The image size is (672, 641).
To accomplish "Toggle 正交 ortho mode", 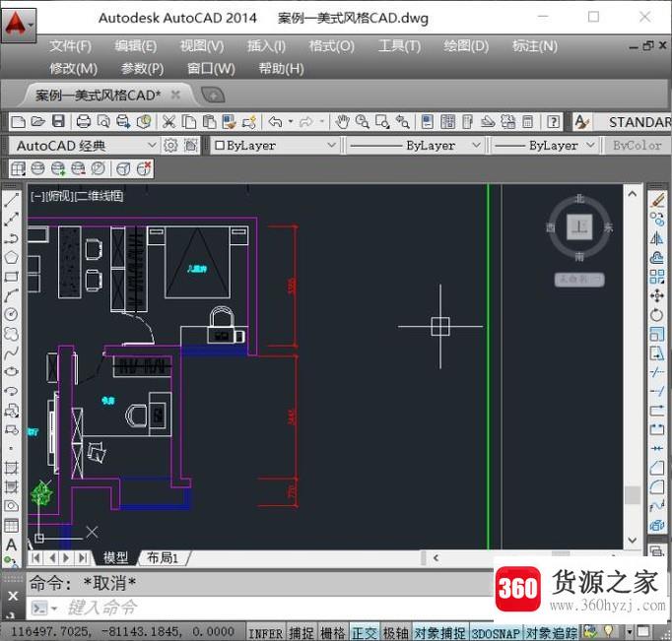I will [365, 632].
